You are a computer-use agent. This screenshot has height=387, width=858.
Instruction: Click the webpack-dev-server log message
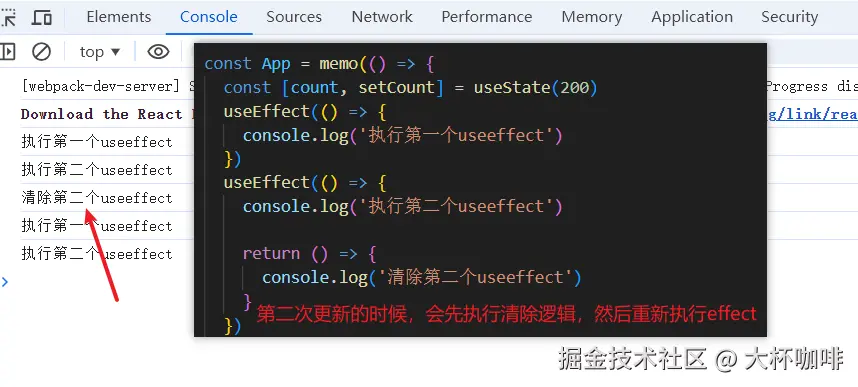[x=107, y=86]
